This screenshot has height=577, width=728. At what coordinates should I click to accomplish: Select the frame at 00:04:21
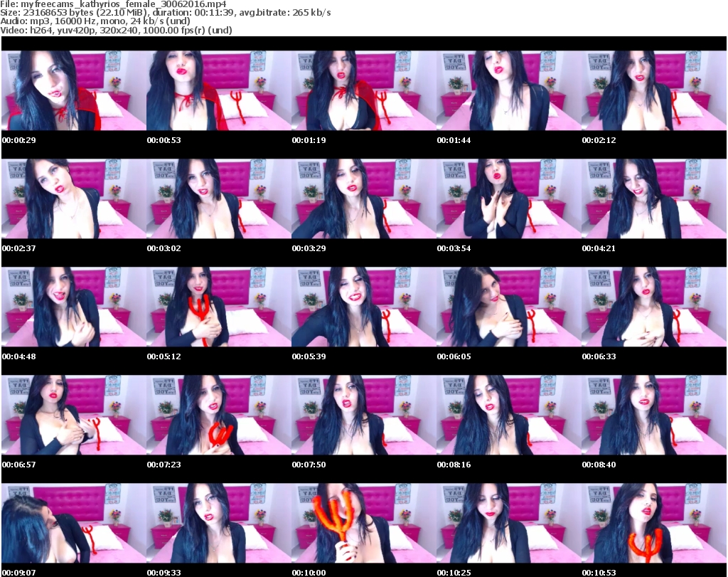pos(654,198)
